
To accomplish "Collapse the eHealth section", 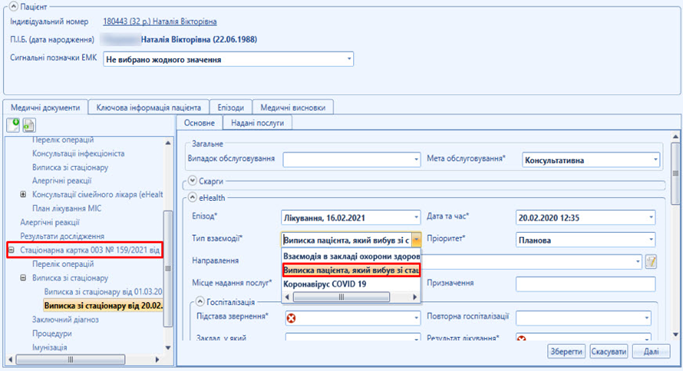I will [192, 197].
